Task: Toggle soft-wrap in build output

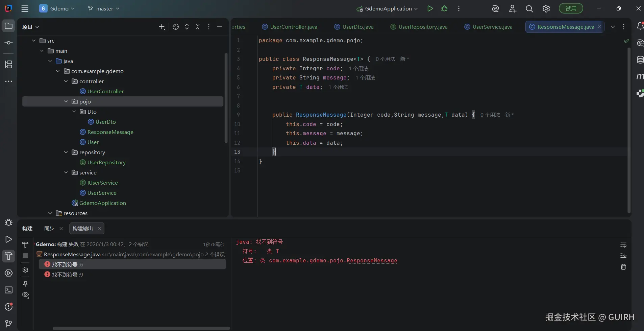Action: pyautogui.click(x=623, y=245)
